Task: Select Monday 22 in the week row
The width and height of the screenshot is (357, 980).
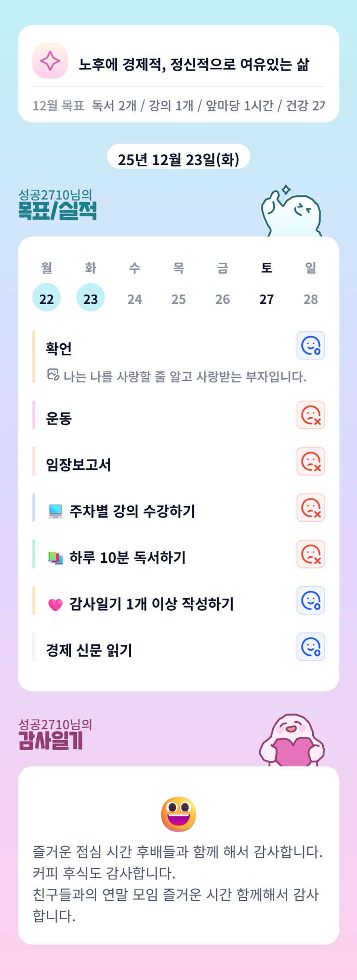Action: point(47,298)
